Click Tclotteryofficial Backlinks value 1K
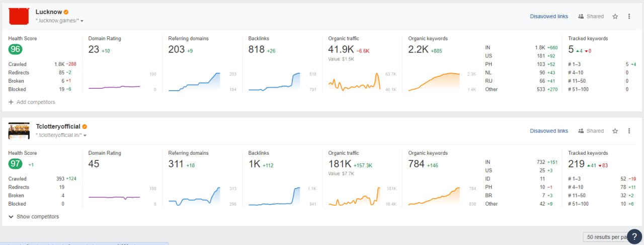644x245 pixels. point(253,164)
